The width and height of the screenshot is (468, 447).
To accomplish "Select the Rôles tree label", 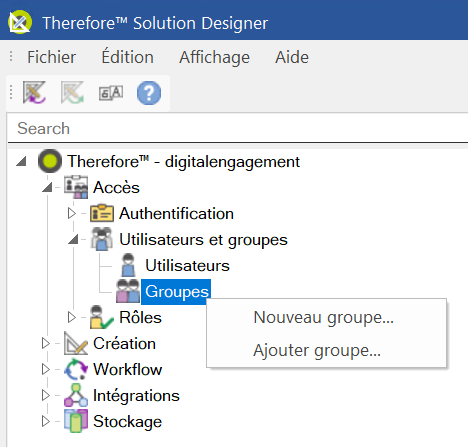I will pos(140,317).
